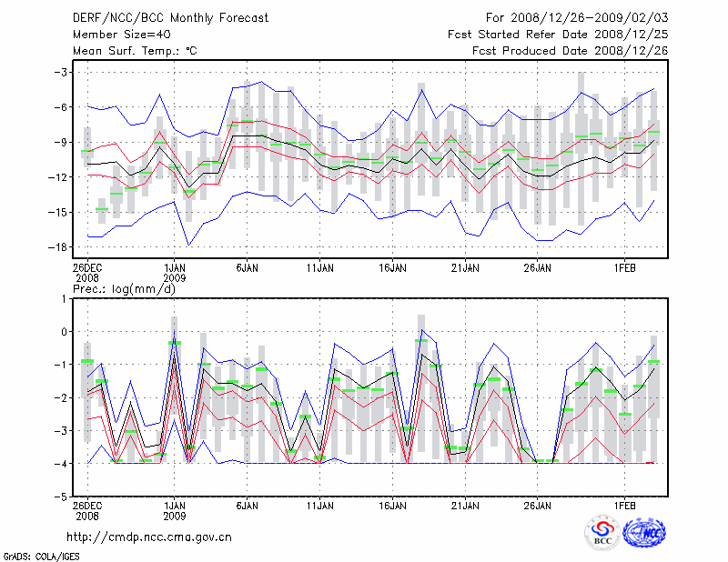Click 1FEB on the temperature chart axis
This screenshot has height=562, width=728.
(625, 268)
